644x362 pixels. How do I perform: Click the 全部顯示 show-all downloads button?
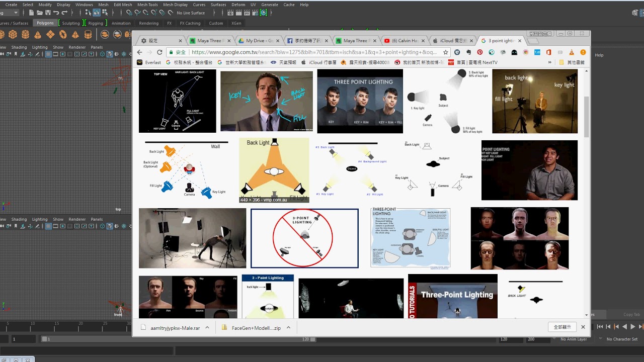pos(562,327)
